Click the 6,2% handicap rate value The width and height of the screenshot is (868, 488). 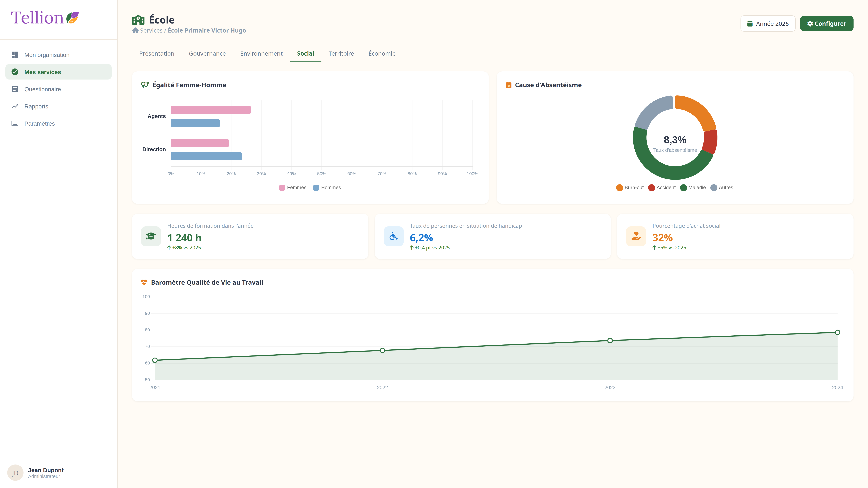pyautogui.click(x=421, y=238)
